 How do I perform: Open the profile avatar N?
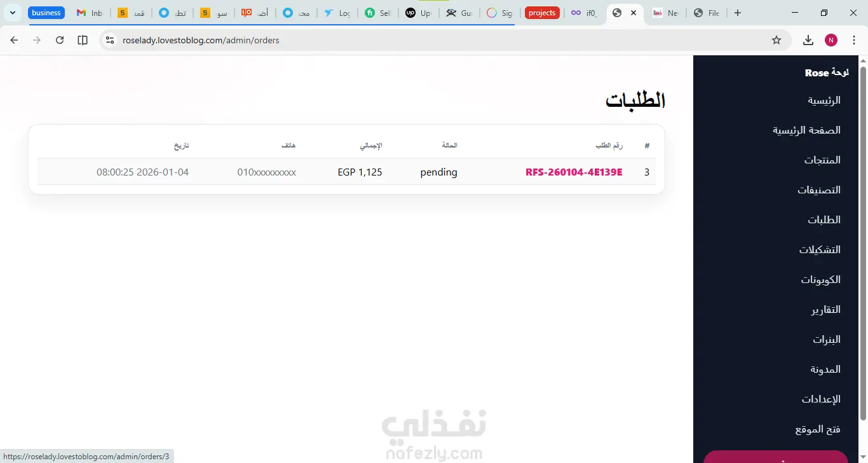[x=831, y=40]
